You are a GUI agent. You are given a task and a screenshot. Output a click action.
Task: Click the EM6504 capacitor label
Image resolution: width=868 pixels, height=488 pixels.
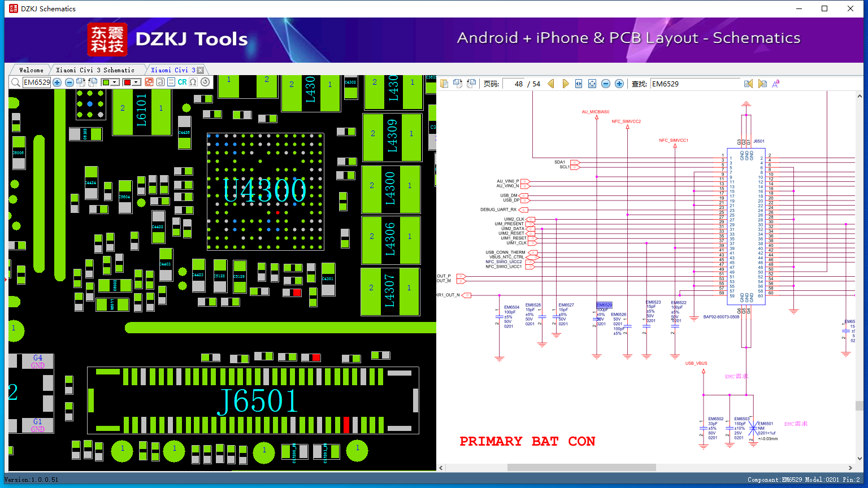(511, 308)
